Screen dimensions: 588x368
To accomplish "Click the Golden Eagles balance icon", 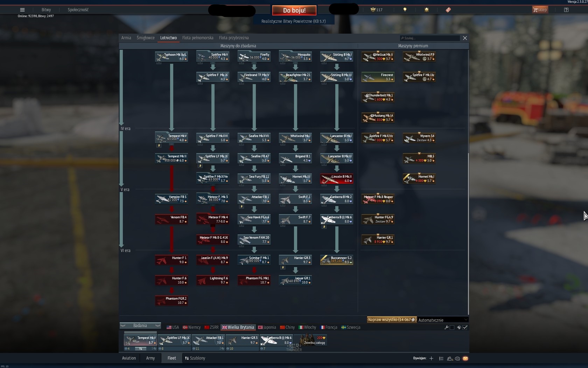I will tap(373, 10).
